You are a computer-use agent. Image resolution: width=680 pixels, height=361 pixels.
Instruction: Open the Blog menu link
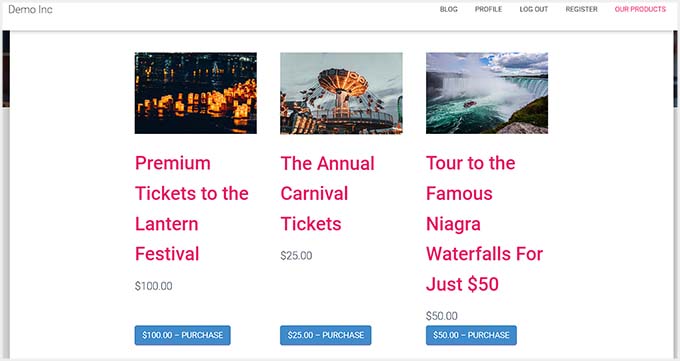pos(448,9)
